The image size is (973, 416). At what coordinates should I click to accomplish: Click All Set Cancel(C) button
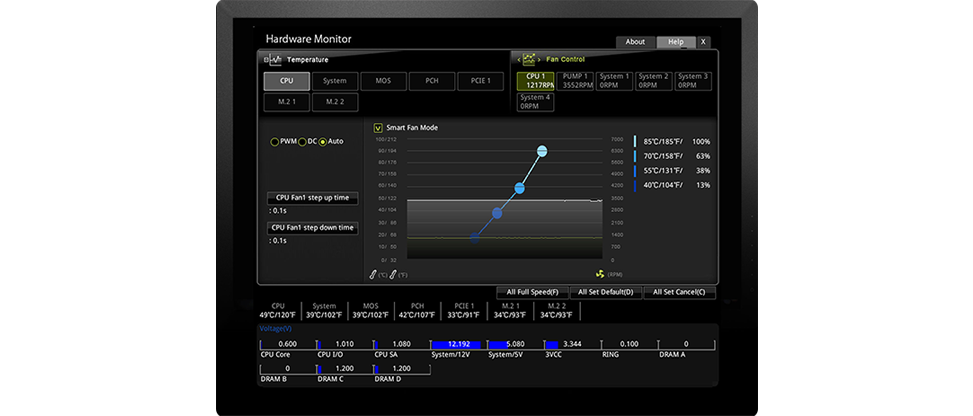(679, 292)
